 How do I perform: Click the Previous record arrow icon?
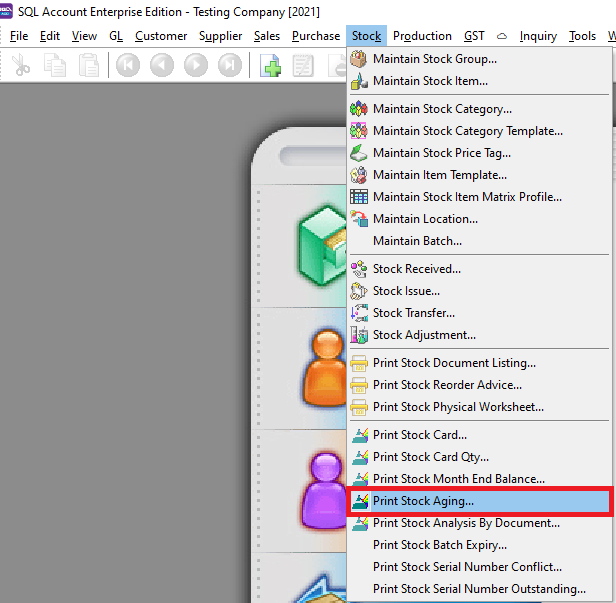(x=162, y=66)
